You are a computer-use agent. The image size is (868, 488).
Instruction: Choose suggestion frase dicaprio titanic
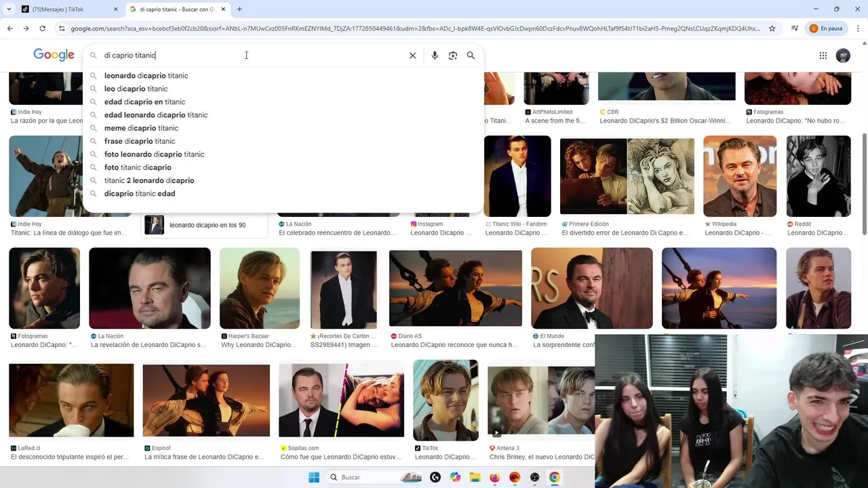pyautogui.click(x=140, y=141)
